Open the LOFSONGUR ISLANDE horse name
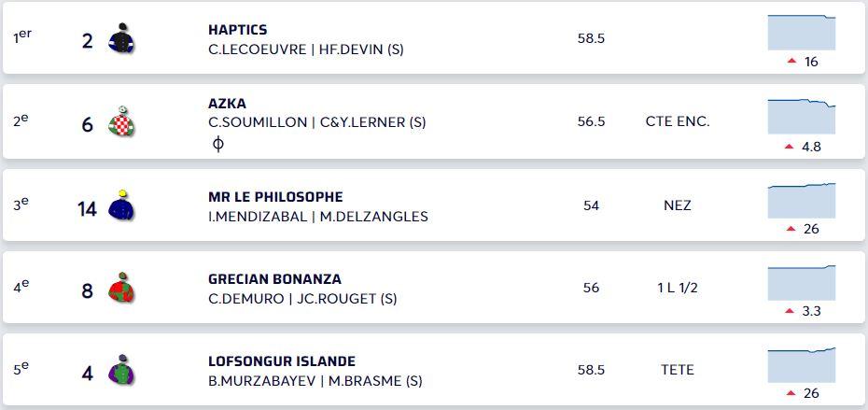 [x=282, y=361]
